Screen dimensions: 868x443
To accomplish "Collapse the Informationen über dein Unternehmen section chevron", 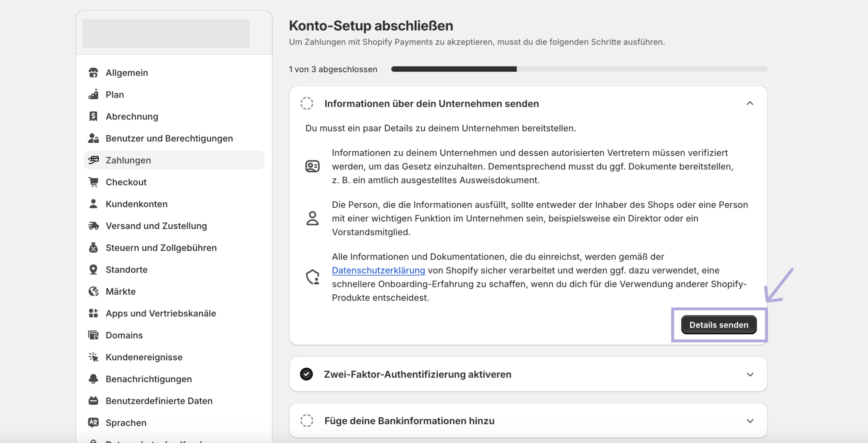I will 750,104.
